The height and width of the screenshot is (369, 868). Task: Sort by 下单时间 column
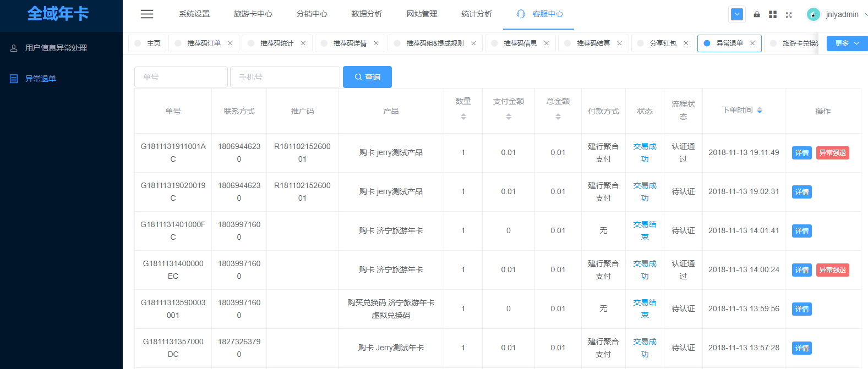[x=760, y=111]
